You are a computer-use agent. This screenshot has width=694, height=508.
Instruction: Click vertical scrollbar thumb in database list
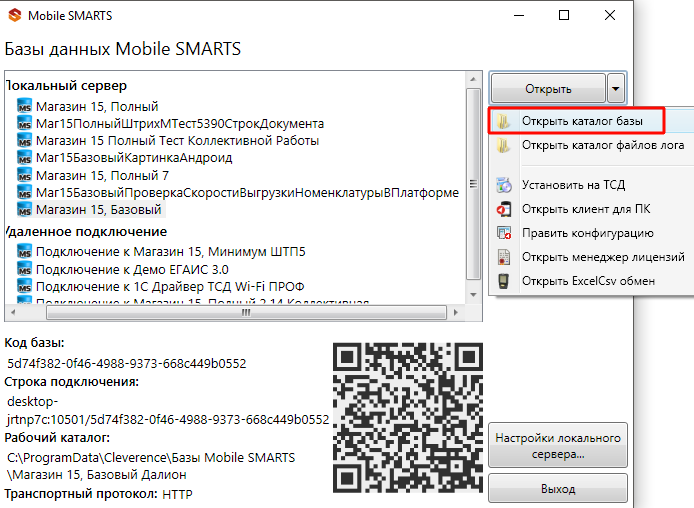pos(473,184)
